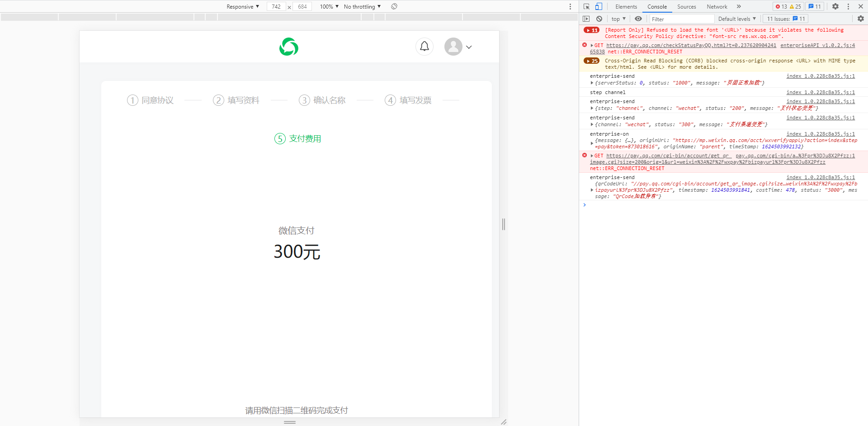Screen dimensions: 868x426
Task: Open the 100% zoom dropdown
Action: tap(329, 6)
